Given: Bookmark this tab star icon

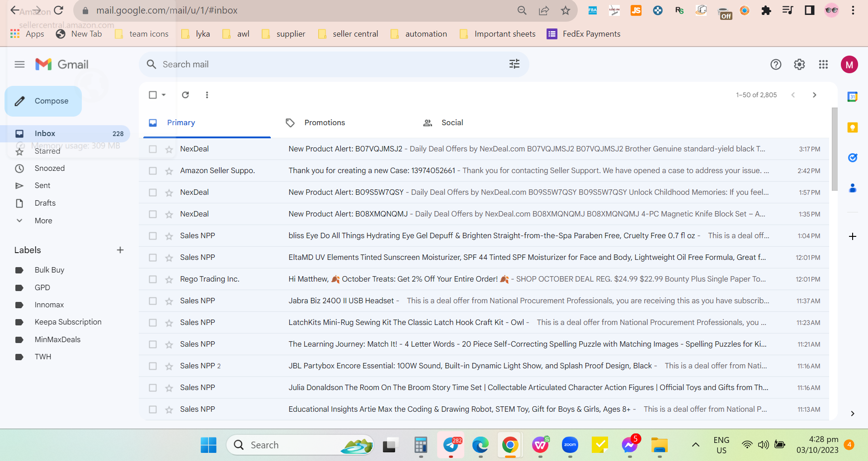Looking at the screenshot, I should tap(566, 10).
